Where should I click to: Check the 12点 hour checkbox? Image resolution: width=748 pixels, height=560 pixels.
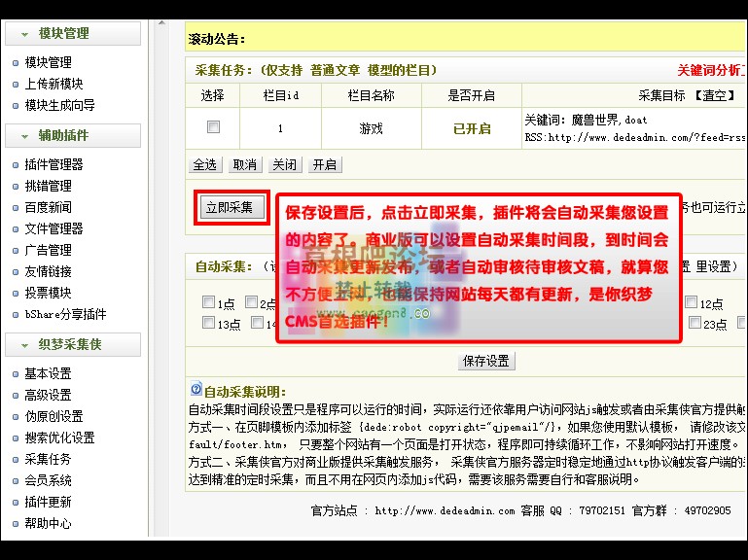pos(692,302)
